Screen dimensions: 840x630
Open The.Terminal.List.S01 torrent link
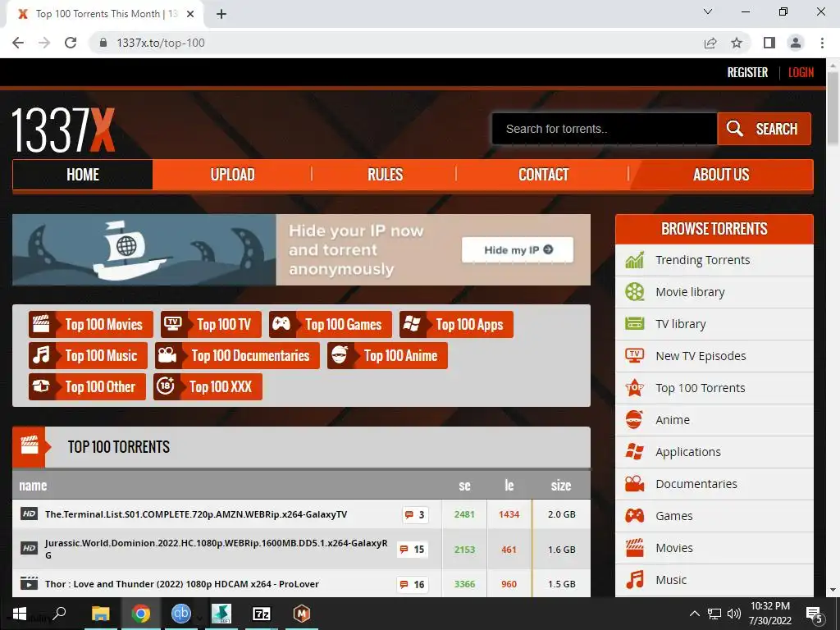(x=196, y=514)
